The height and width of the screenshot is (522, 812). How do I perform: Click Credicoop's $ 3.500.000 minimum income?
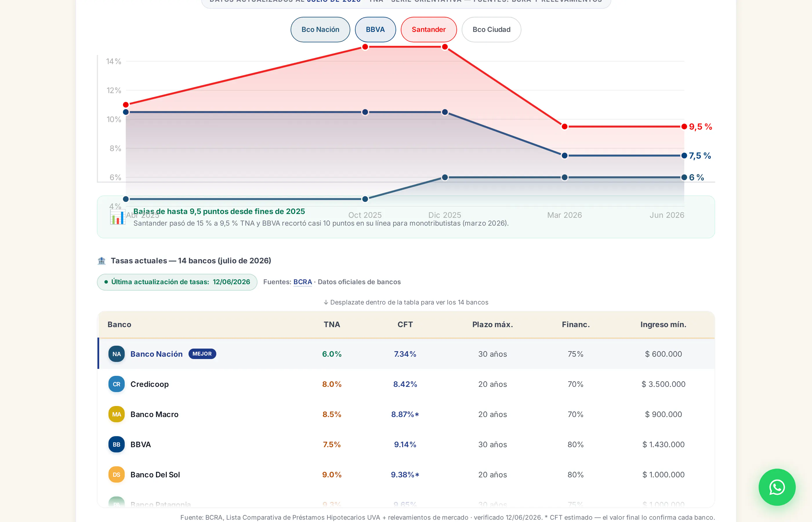pos(663,384)
